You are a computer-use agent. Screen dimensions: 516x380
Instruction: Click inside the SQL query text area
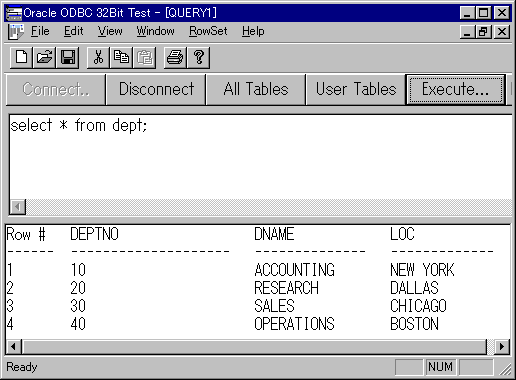coord(261,157)
